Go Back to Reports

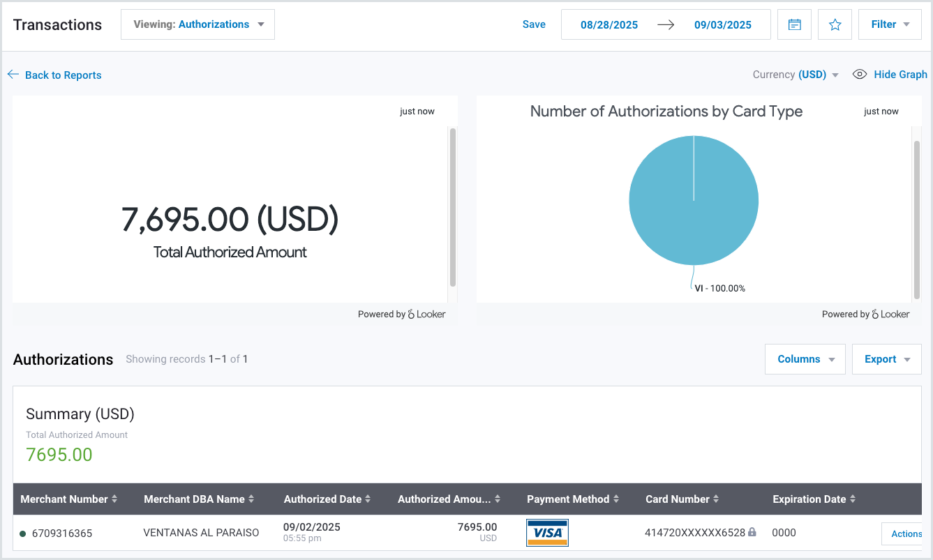(54, 75)
